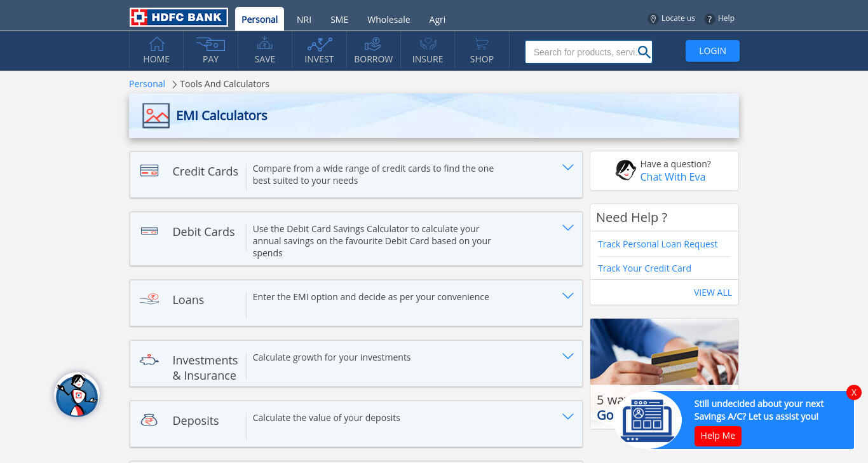868x463 pixels.
Task: Expand the Loans section
Action: (568, 296)
